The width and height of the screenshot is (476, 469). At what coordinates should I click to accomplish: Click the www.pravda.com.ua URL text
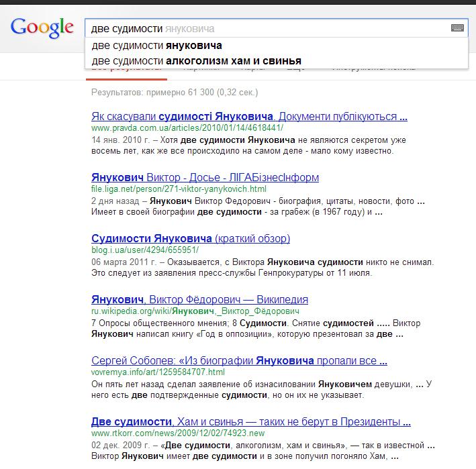187,128
